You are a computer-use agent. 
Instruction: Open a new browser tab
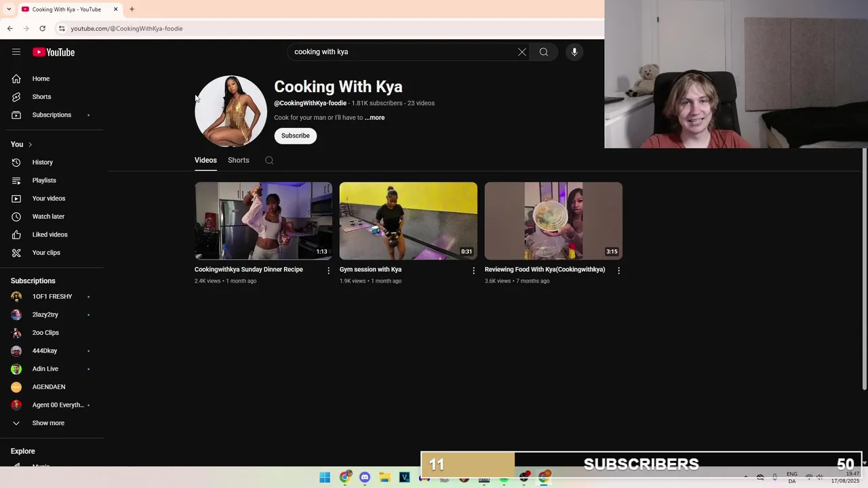click(x=132, y=9)
